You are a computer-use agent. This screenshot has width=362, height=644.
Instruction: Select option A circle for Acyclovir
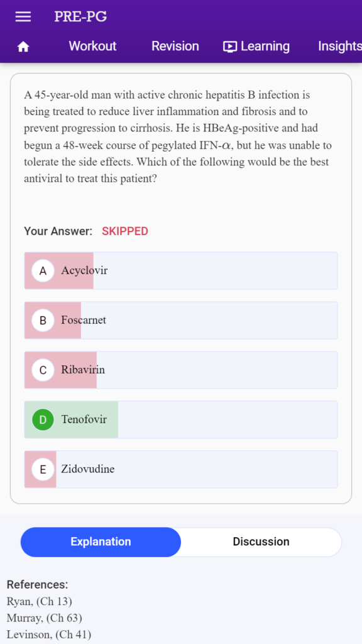tap(43, 270)
